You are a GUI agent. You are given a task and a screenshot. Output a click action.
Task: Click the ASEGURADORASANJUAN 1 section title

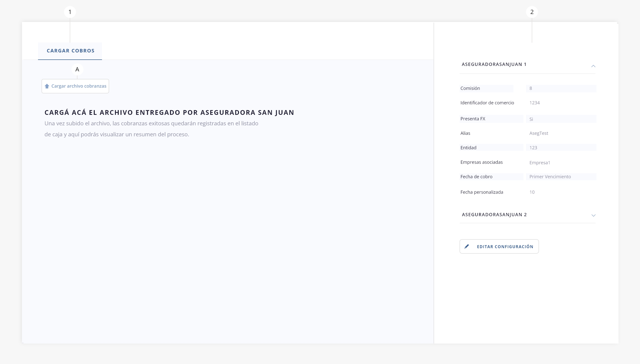coord(494,64)
